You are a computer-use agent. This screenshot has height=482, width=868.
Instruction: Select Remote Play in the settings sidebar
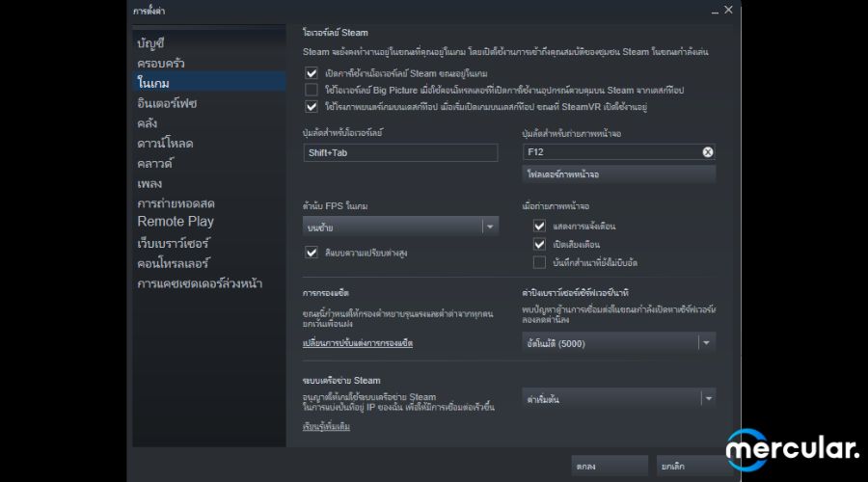176,222
